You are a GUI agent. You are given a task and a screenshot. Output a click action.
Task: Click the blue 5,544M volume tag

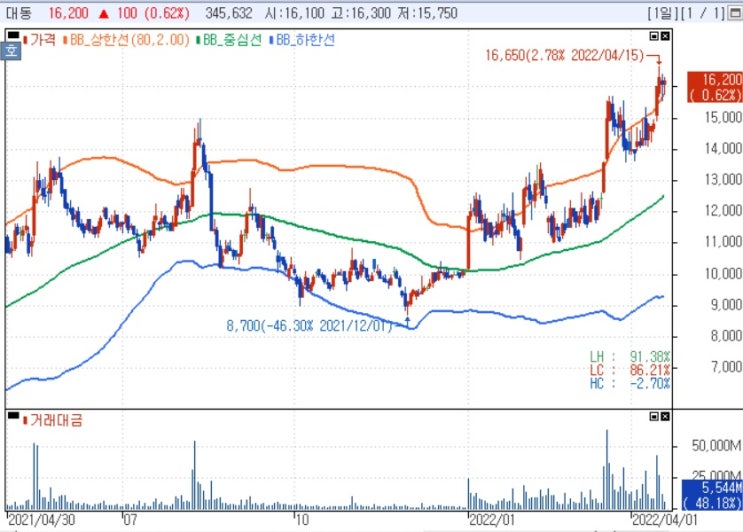pos(712,495)
